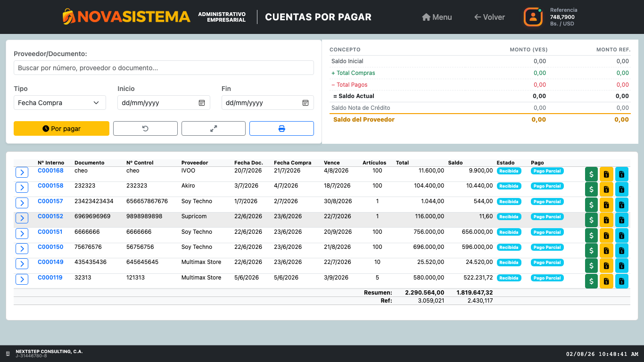Click blue document icon for C000158
Viewport: 644px width, 362px height.
coord(622,189)
